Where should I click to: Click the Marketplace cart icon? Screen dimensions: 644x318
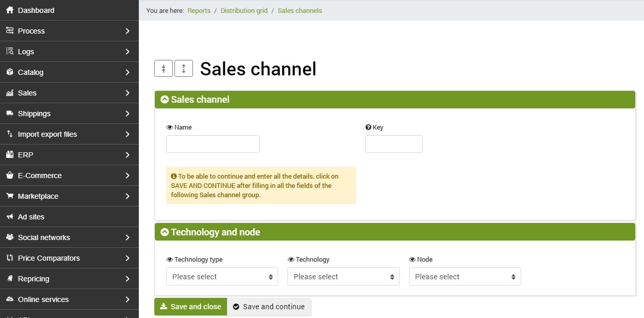(9, 196)
